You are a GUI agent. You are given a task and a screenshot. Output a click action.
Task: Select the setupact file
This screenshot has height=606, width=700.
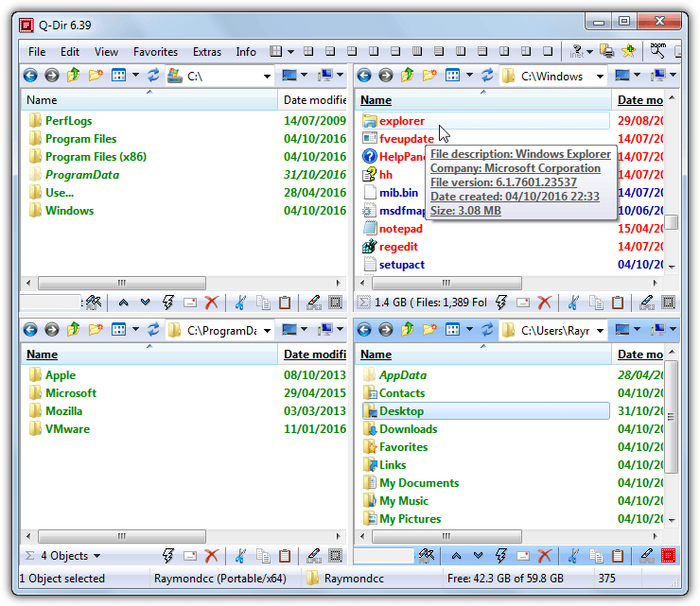(402, 265)
